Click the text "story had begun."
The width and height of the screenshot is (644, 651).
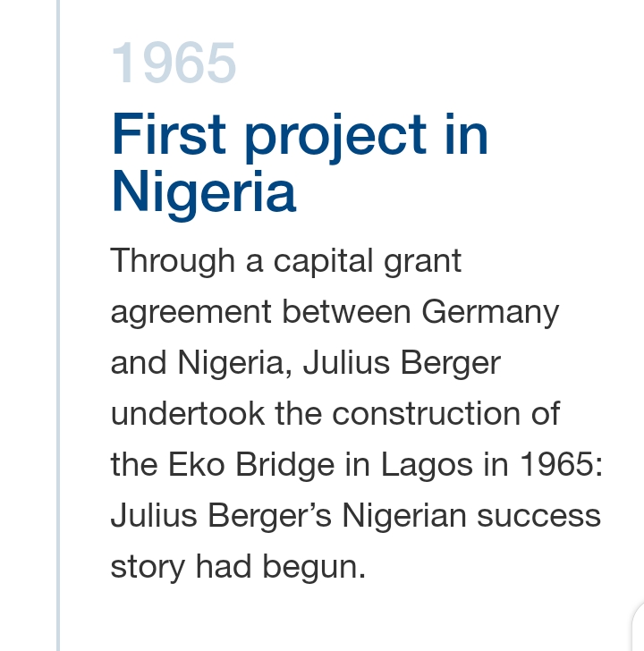[x=238, y=567]
